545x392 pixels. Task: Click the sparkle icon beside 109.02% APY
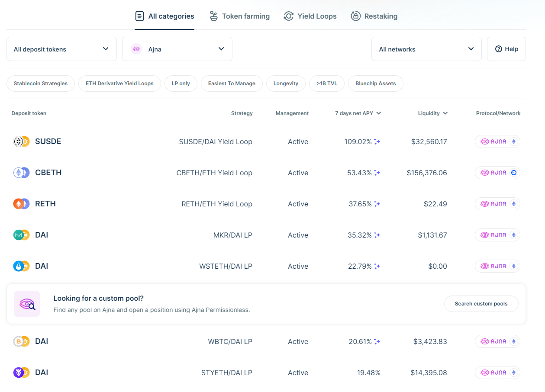(377, 141)
